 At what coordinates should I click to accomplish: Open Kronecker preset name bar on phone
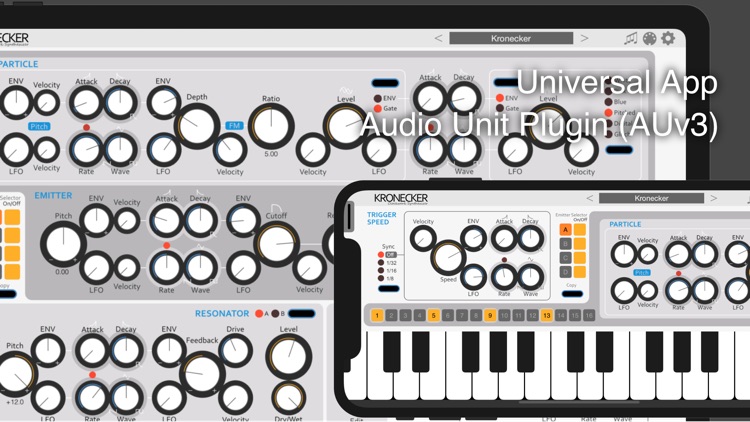point(651,198)
